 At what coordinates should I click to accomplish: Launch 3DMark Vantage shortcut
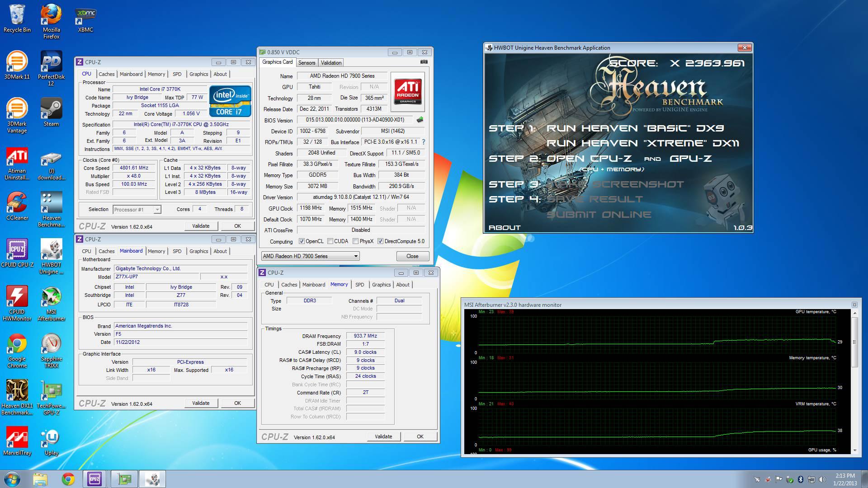coord(17,116)
